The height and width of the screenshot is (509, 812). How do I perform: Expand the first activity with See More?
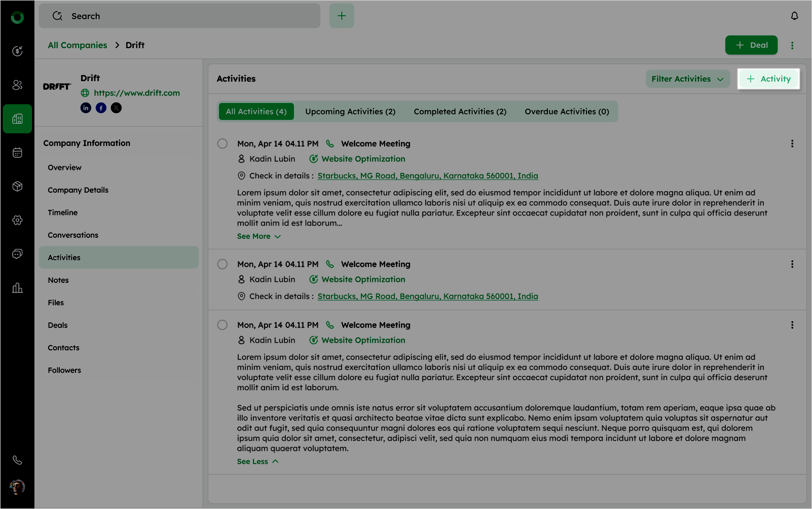pos(259,236)
